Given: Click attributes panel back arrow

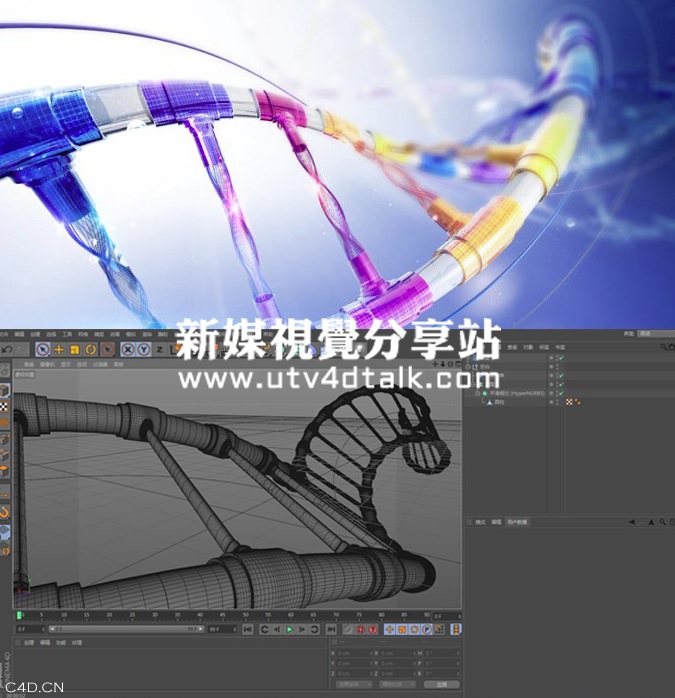Looking at the screenshot, I should [632, 522].
